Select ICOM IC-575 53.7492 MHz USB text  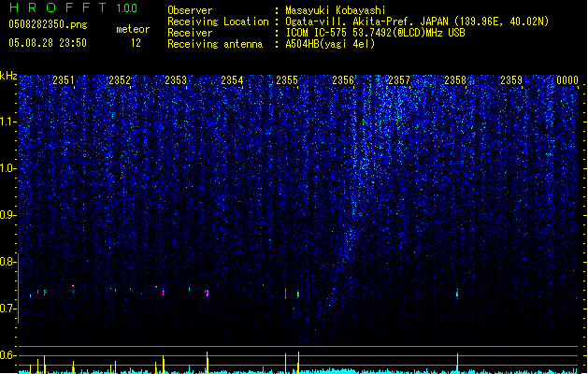point(375,33)
